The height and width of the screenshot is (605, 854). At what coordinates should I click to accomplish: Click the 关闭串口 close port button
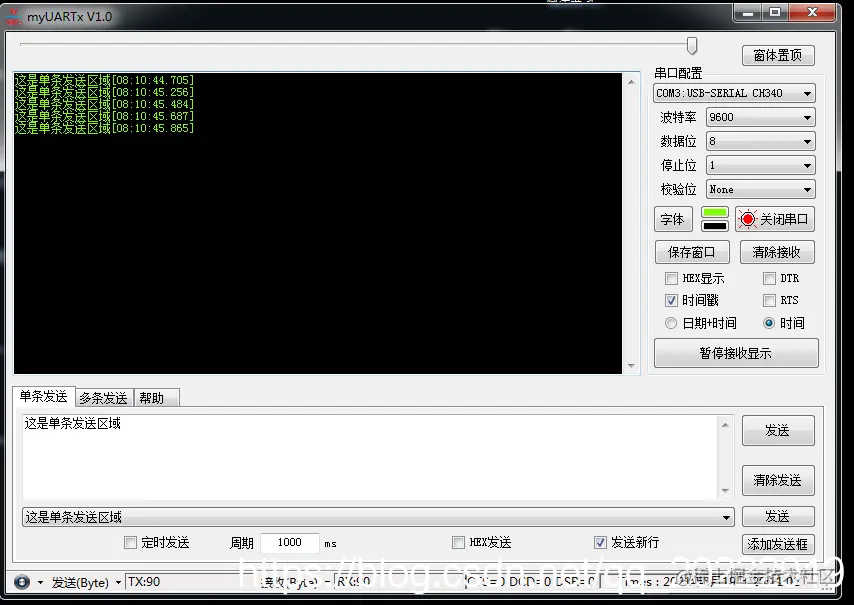[774, 219]
